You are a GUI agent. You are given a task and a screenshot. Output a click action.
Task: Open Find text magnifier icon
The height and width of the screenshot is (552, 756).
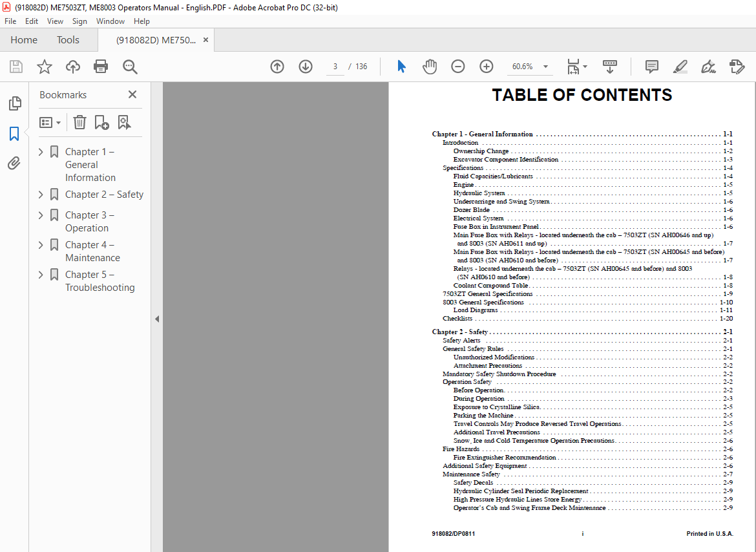pos(130,67)
